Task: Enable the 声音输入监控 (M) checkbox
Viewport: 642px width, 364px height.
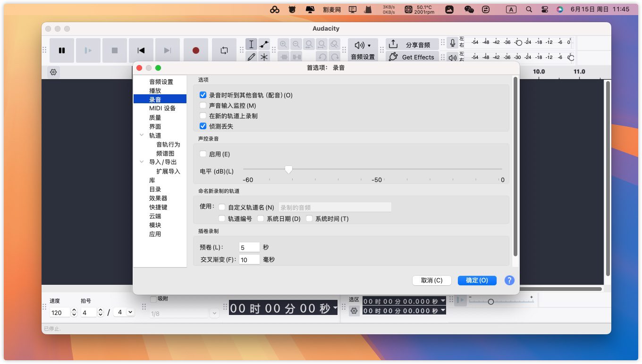Action: tap(203, 106)
